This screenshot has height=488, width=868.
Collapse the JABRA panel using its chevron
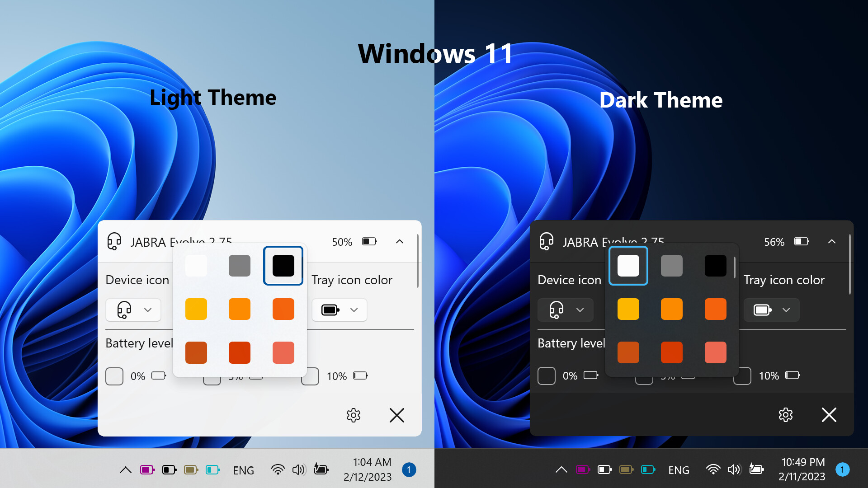400,242
